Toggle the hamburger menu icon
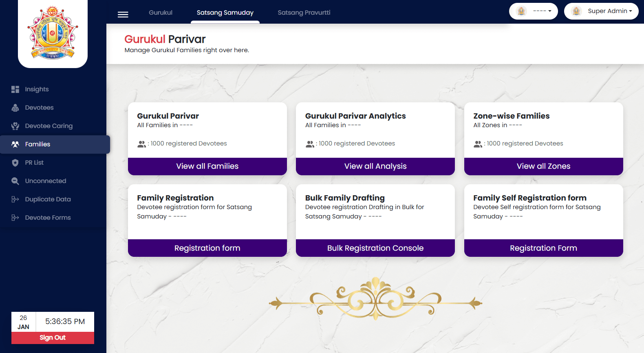The image size is (644, 353). pyautogui.click(x=123, y=15)
